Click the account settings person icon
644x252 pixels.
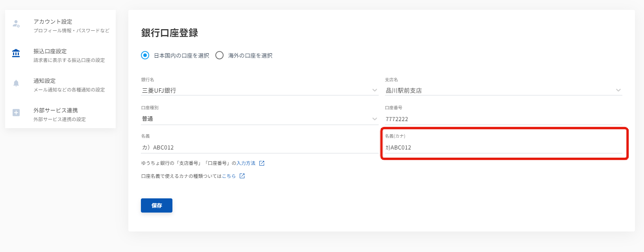[16, 24]
